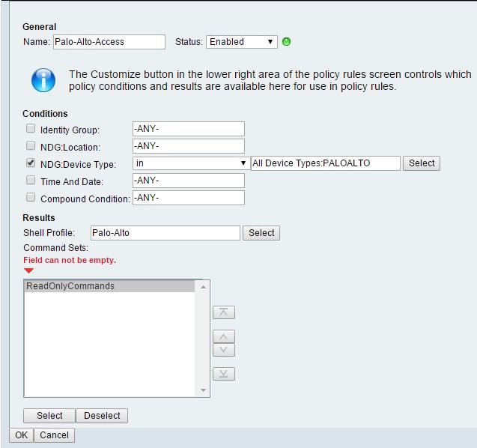This screenshot has height=448, width=477.
Task: Click Select next to Shell Profile
Action: click(261, 233)
